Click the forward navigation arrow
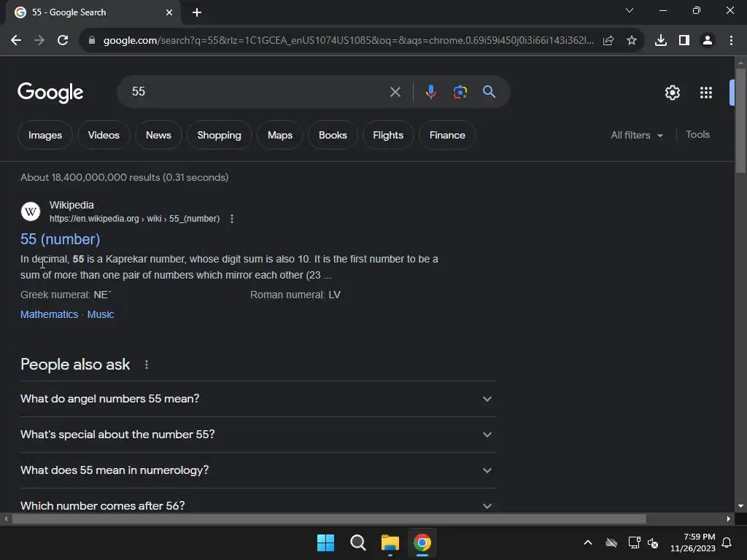The width and height of the screenshot is (747, 560). coord(39,41)
